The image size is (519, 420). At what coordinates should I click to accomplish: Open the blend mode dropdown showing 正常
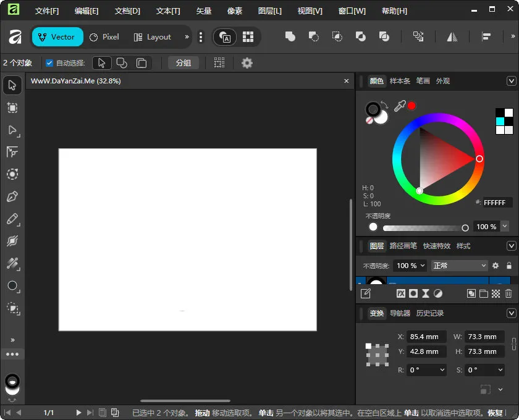[x=459, y=266]
